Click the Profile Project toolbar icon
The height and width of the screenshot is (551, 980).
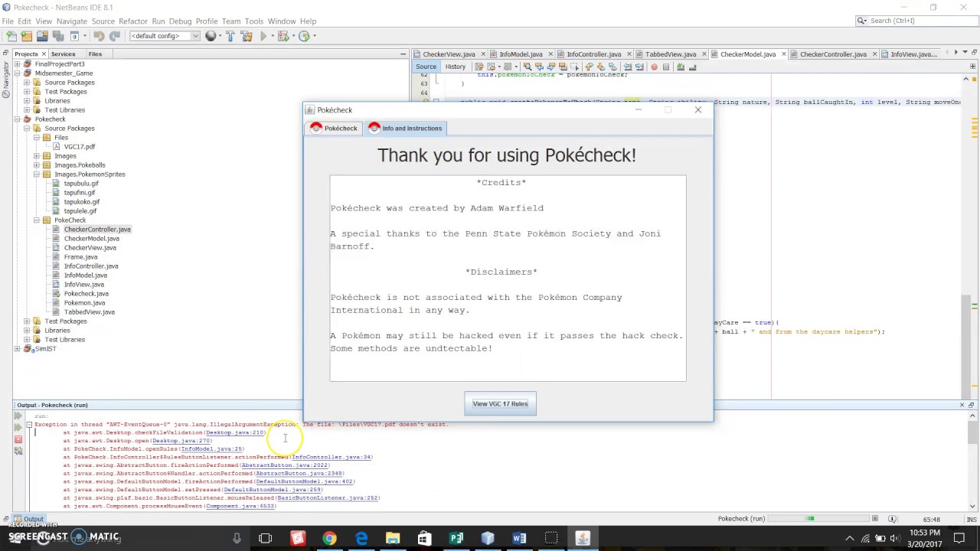303,36
